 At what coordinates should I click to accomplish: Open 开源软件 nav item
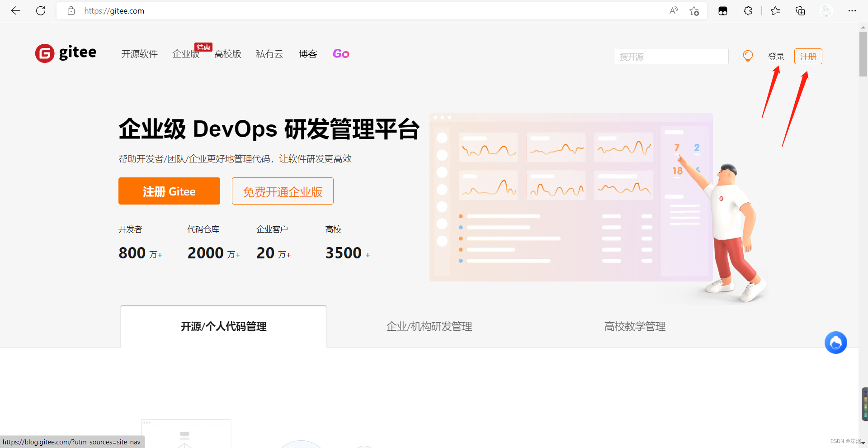coord(139,54)
